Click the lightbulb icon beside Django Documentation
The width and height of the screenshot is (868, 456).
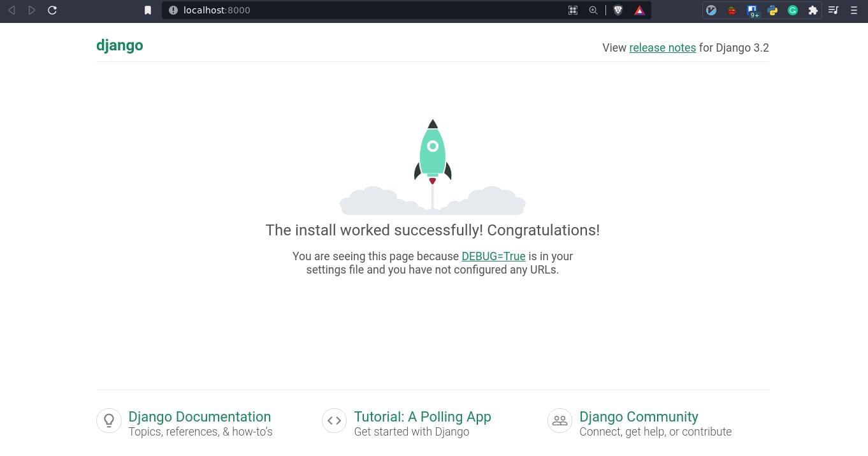pos(109,420)
